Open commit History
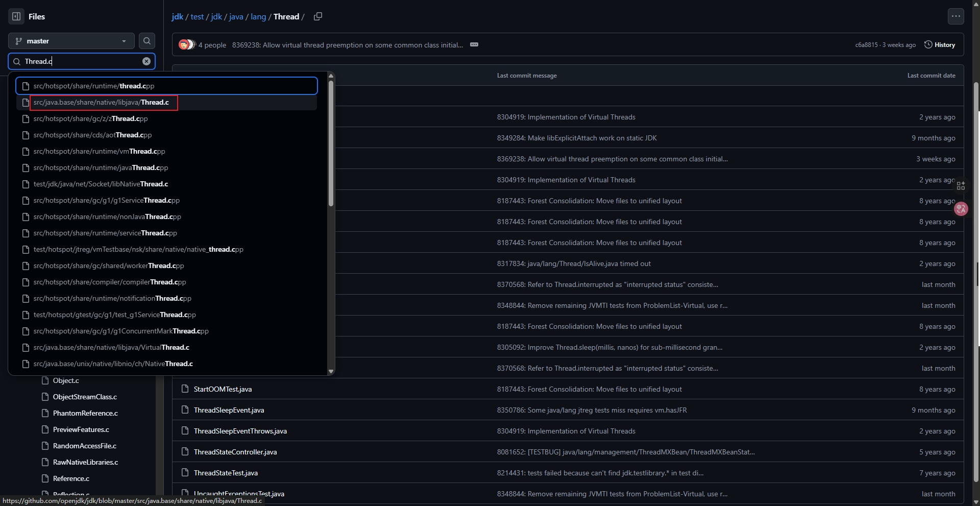The image size is (980, 506). click(x=940, y=45)
